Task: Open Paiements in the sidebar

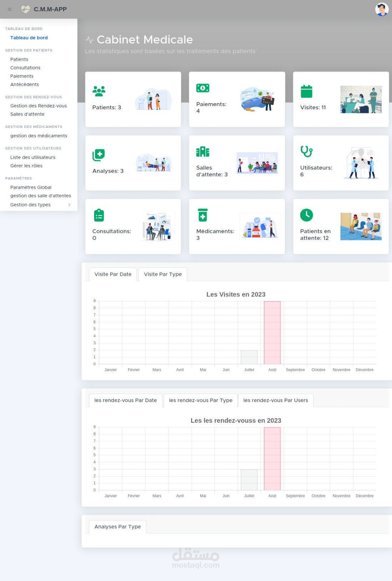Action: 22,76
